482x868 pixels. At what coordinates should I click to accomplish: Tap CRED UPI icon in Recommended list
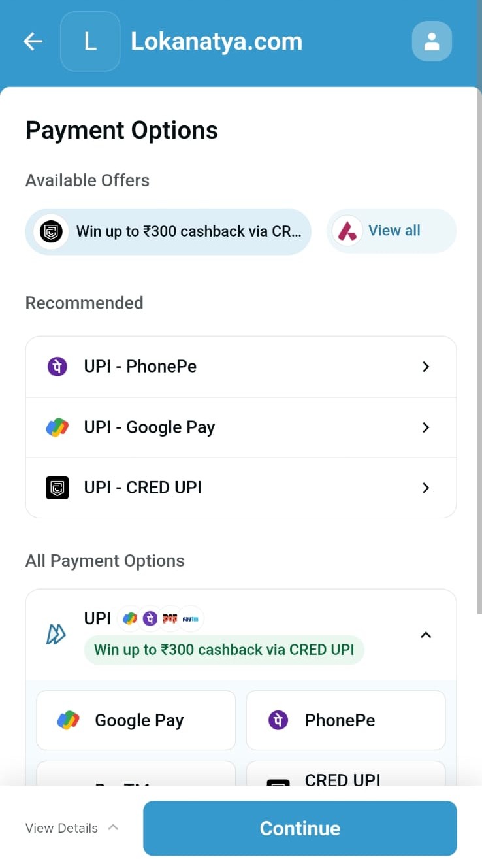pos(57,488)
